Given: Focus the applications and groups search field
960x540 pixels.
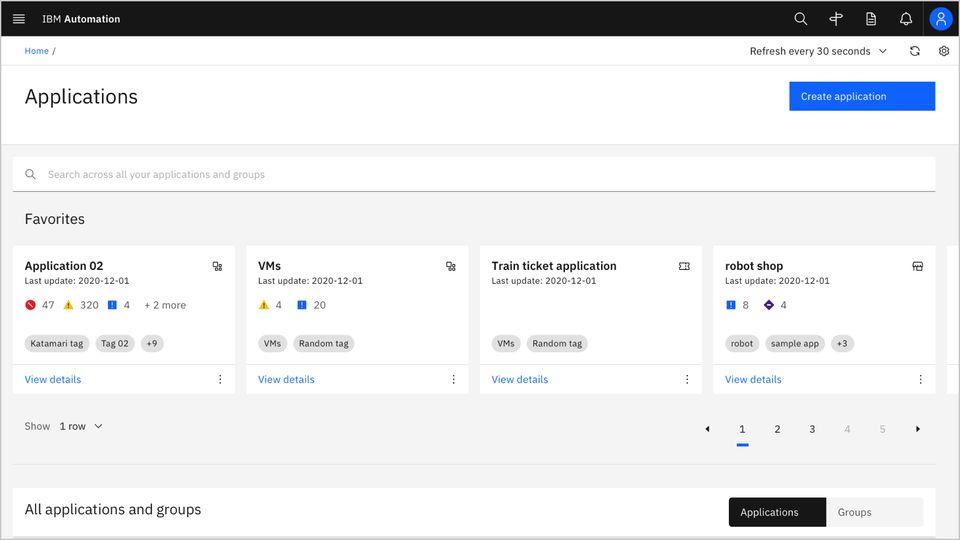Looking at the screenshot, I should click(x=480, y=174).
